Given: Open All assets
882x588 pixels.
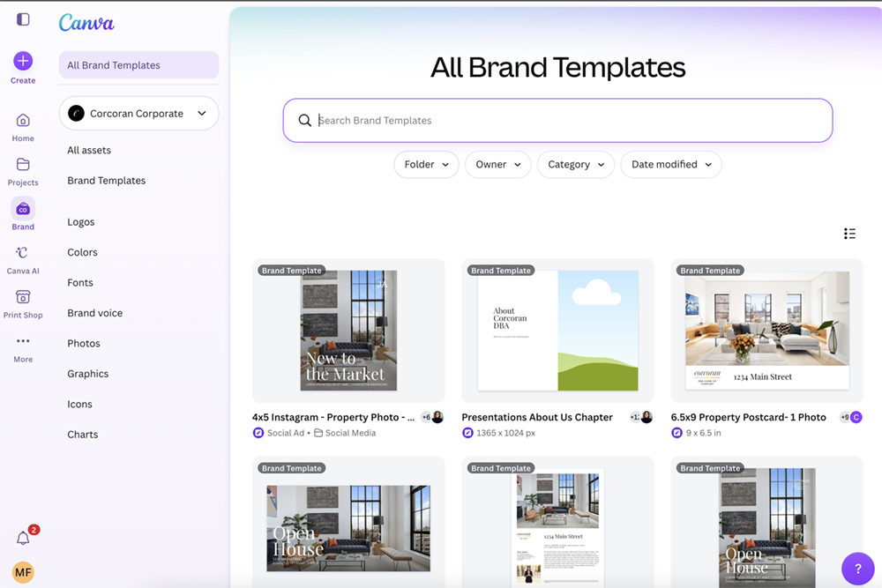Looking at the screenshot, I should (x=89, y=150).
